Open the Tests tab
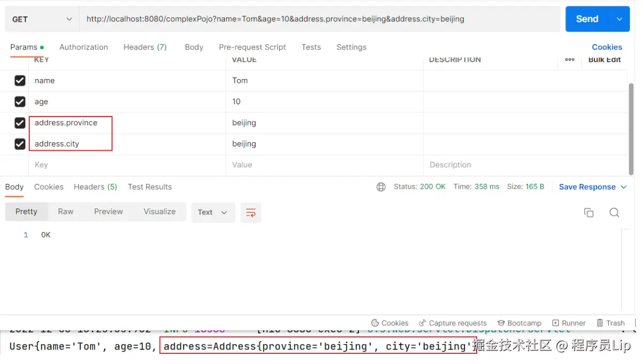This screenshot has width=642, height=364. pos(311,47)
